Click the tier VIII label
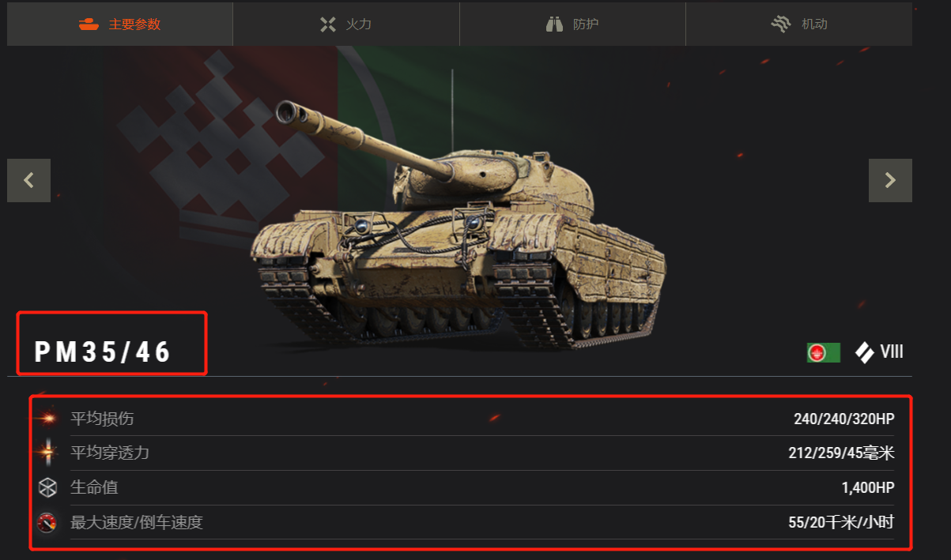Viewport: 951px width, 560px height. pos(892,352)
